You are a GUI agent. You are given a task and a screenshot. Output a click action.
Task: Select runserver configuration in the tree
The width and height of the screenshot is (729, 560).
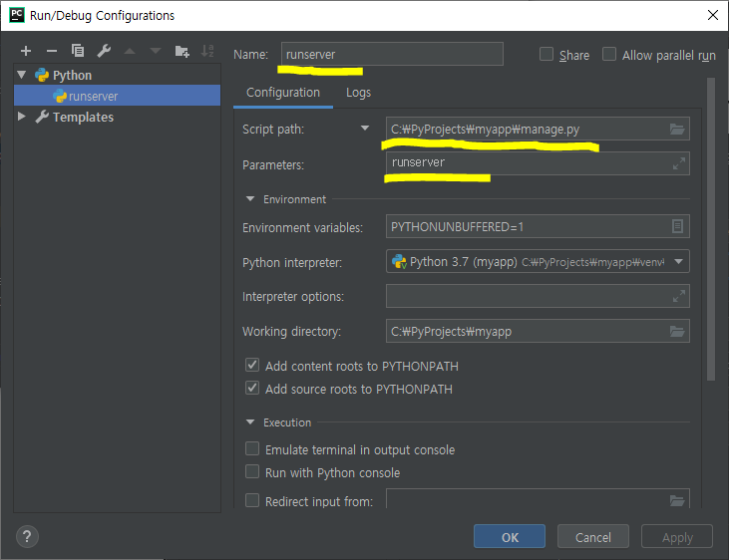[x=117, y=96]
